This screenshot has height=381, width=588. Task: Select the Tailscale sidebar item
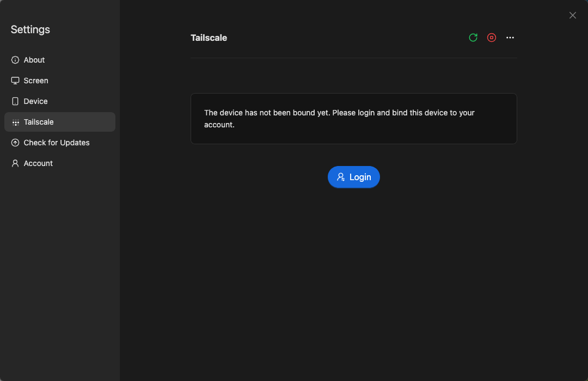coord(60,122)
